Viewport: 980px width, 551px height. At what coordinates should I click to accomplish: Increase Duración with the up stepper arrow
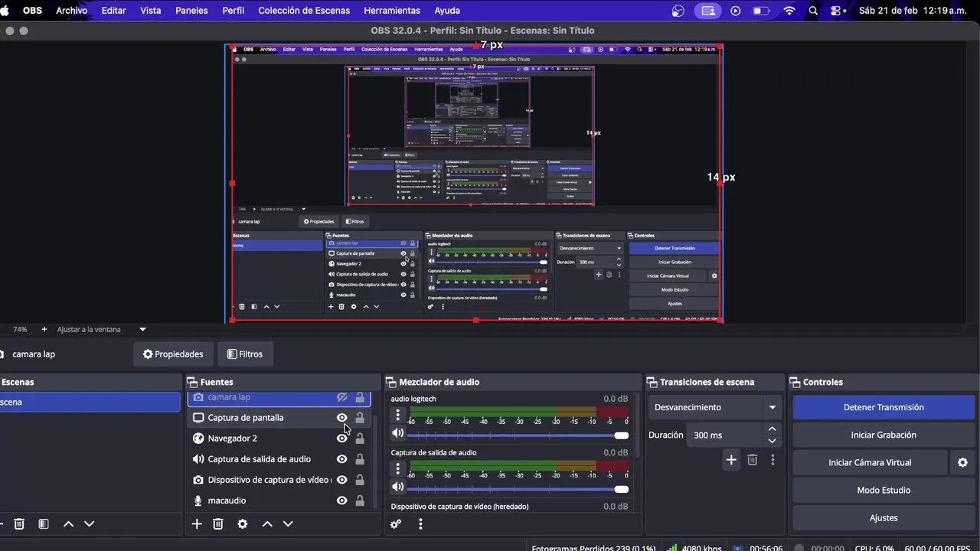[772, 429]
